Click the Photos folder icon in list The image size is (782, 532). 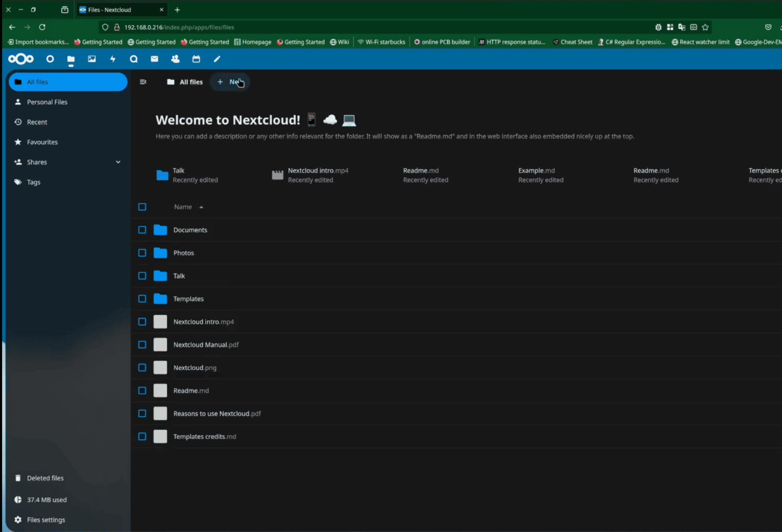coord(160,253)
